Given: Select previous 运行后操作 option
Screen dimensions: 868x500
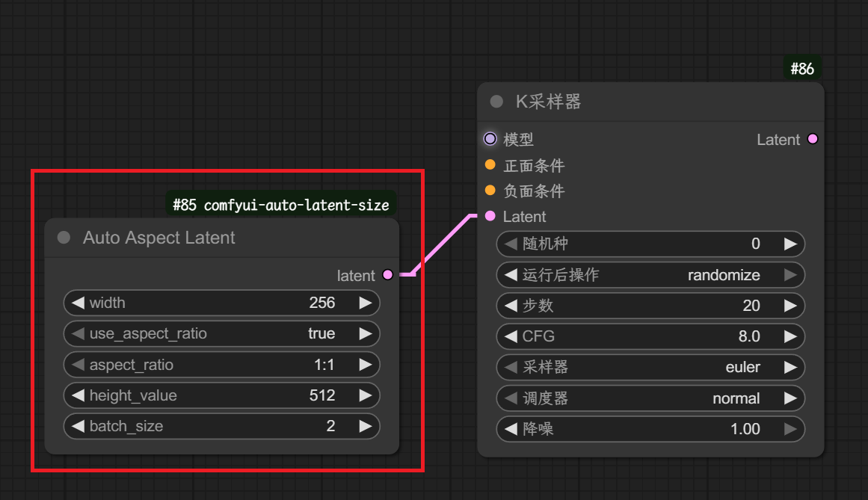Looking at the screenshot, I should click(511, 275).
